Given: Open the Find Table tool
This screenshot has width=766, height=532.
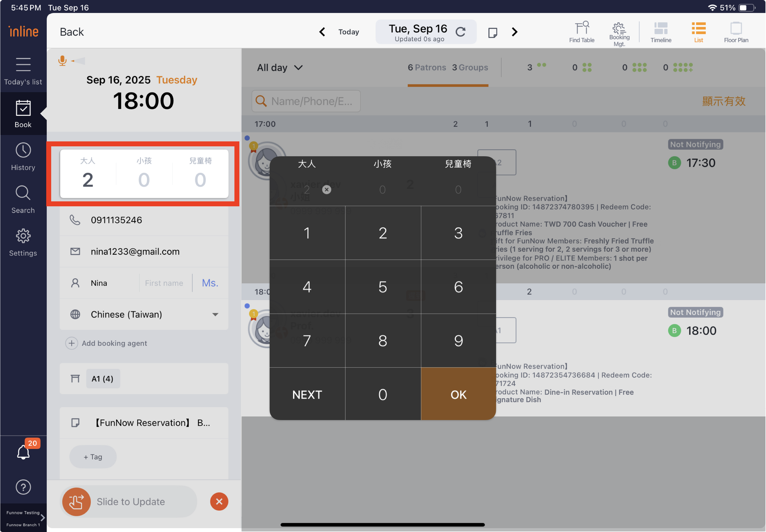Looking at the screenshot, I should click(581, 32).
